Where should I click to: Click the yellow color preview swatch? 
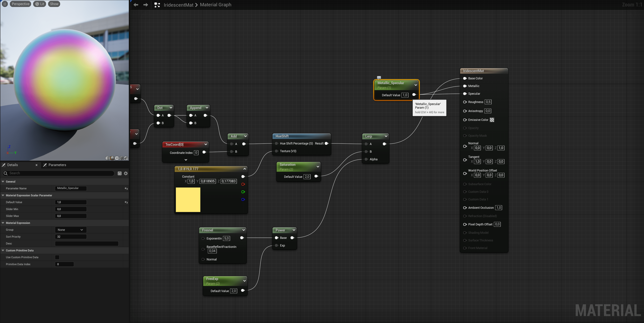[x=188, y=200]
